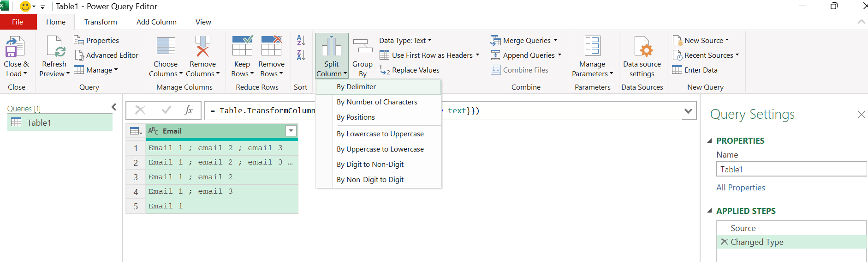Sort ascending with the A-Z icon

click(301, 40)
